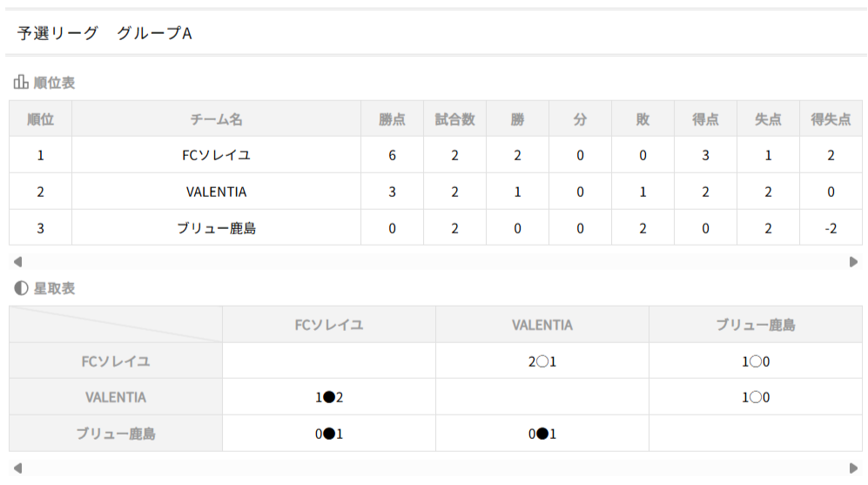Screen dimensions: 868x485
Task: Click the 得失点 column header
Action: click(x=831, y=119)
